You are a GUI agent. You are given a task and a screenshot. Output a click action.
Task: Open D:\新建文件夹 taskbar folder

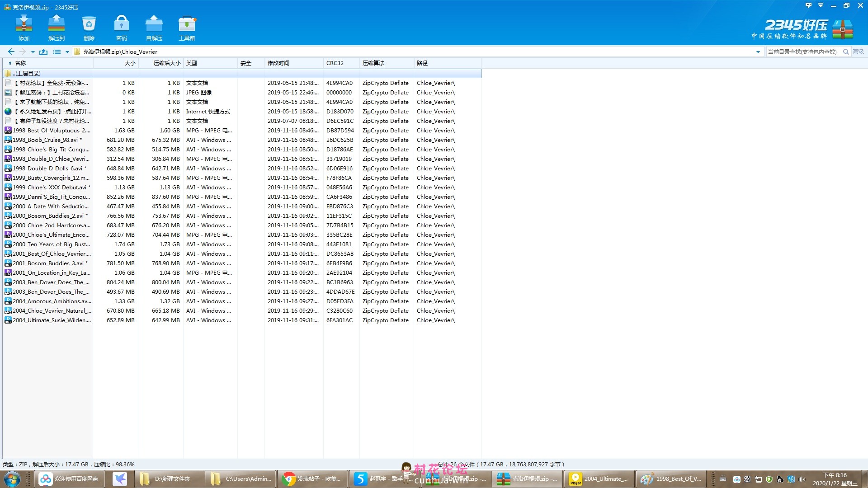[169, 479]
